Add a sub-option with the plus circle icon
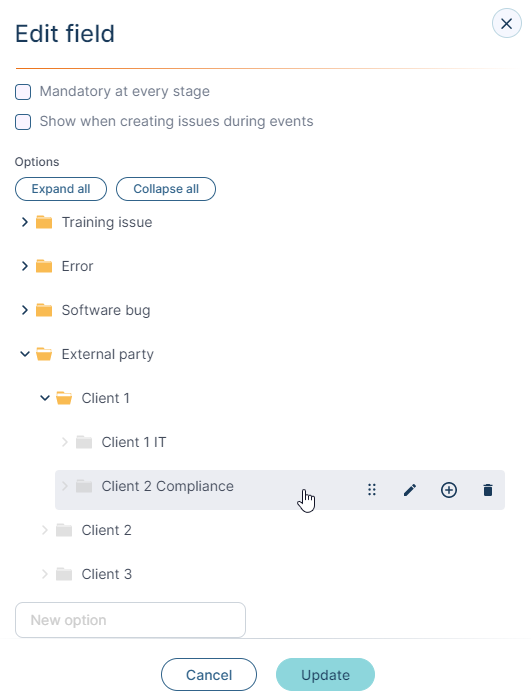The height and width of the screenshot is (694, 531). pyautogui.click(x=449, y=490)
